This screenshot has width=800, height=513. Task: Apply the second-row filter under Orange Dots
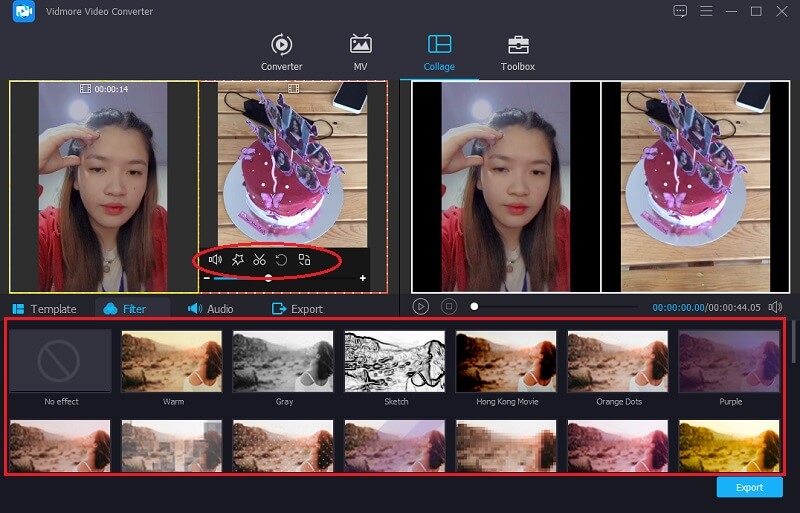point(618,446)
